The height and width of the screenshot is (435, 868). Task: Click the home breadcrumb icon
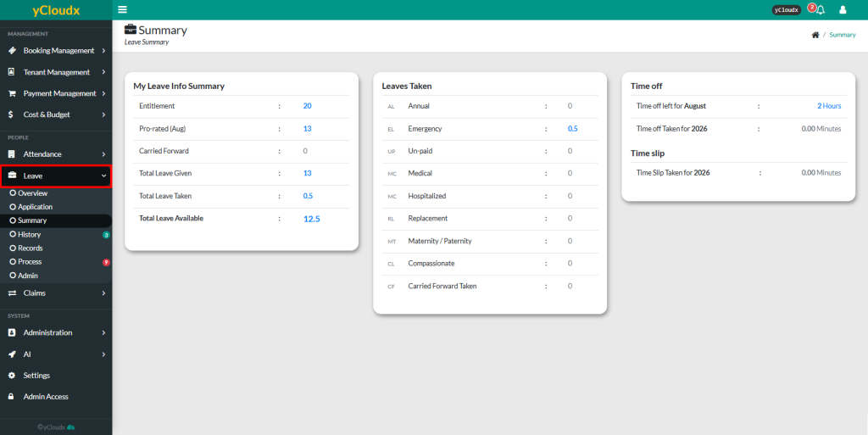(815, 35)
